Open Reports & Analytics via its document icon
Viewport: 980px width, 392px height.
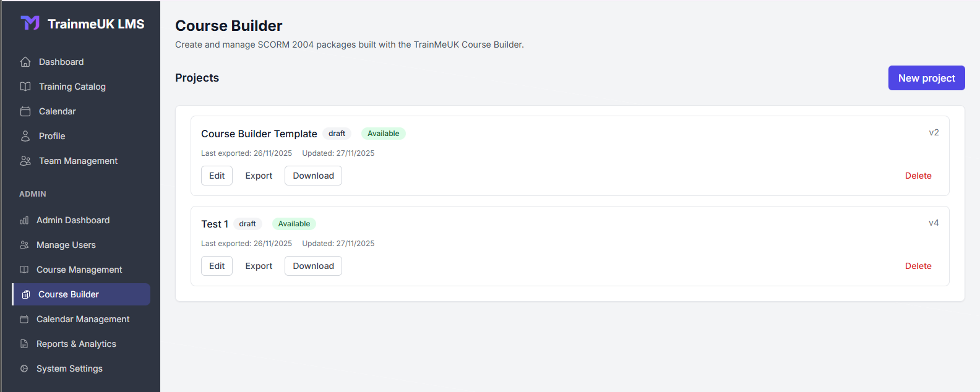pyautogui.click(x=25, y=344)
